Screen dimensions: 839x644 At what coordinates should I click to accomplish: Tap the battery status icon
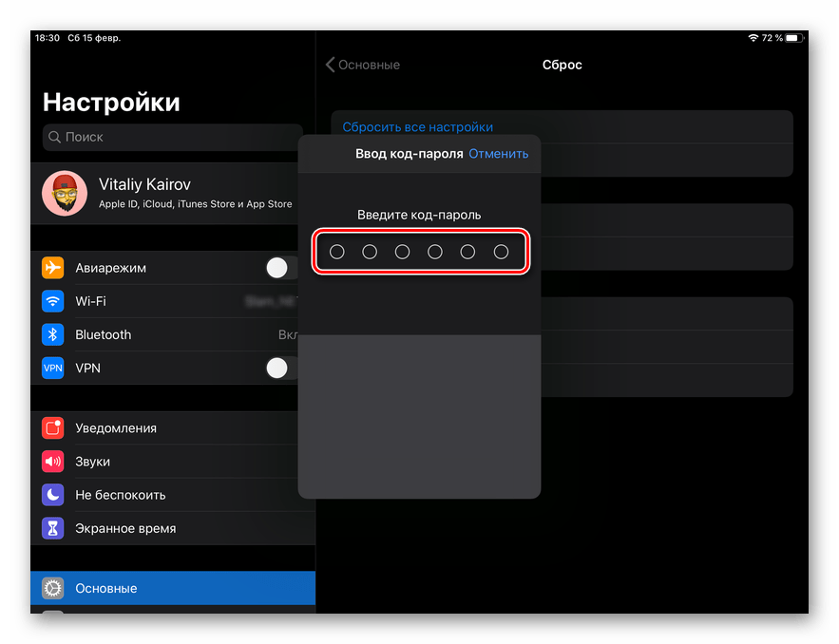coord(794,38)
